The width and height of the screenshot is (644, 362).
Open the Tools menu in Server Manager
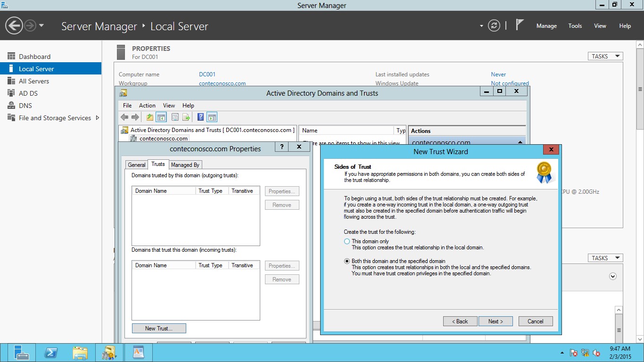[x=575, y=26]
